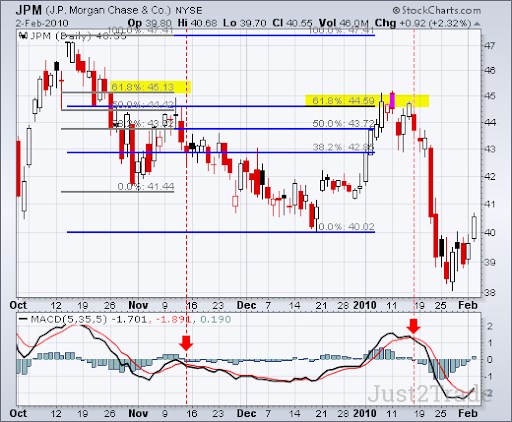The width and height of the screenshot is (512, 422).
Task: Click the candlestick icon beside JPM (Daily)
Action: click(24, 35)
